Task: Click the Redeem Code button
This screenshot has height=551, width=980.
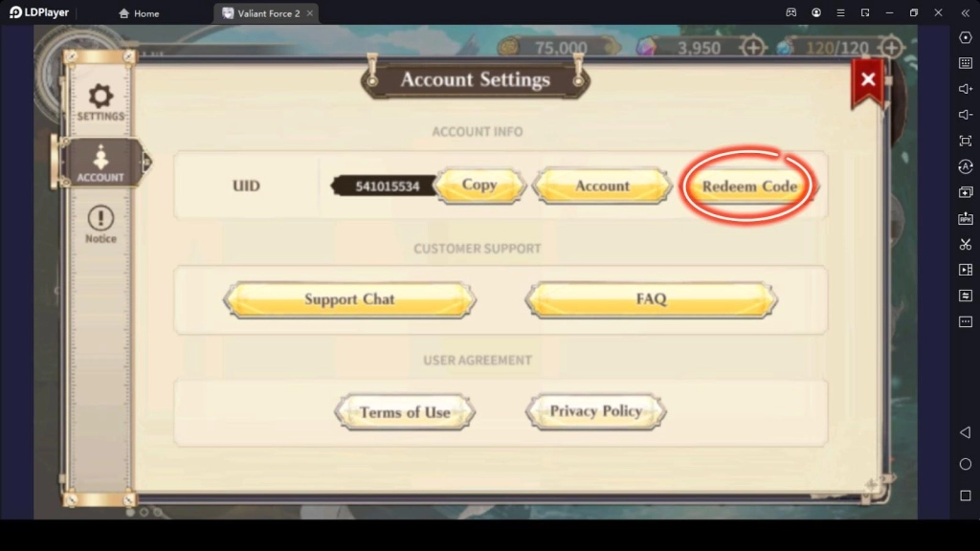Action: click(748, 187)
